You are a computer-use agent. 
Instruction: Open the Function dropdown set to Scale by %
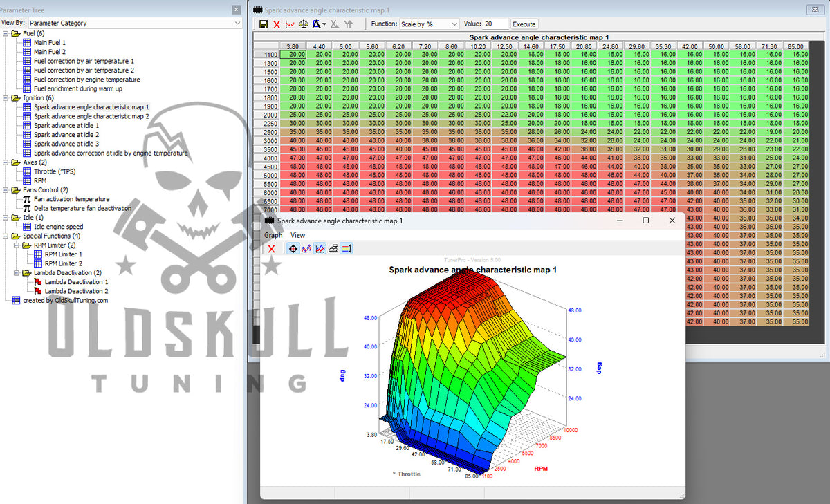(x=430, y=24)
